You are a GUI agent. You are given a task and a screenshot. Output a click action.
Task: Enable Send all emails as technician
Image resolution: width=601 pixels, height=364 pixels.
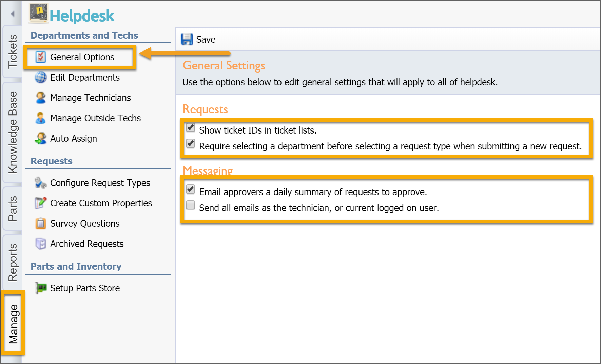(191, 205)
